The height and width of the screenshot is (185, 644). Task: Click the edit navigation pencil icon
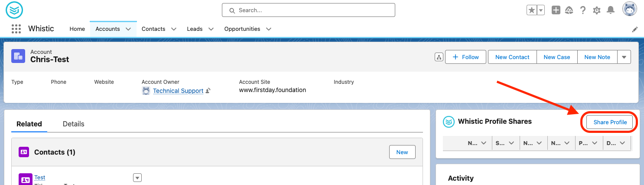pos(635,30)
